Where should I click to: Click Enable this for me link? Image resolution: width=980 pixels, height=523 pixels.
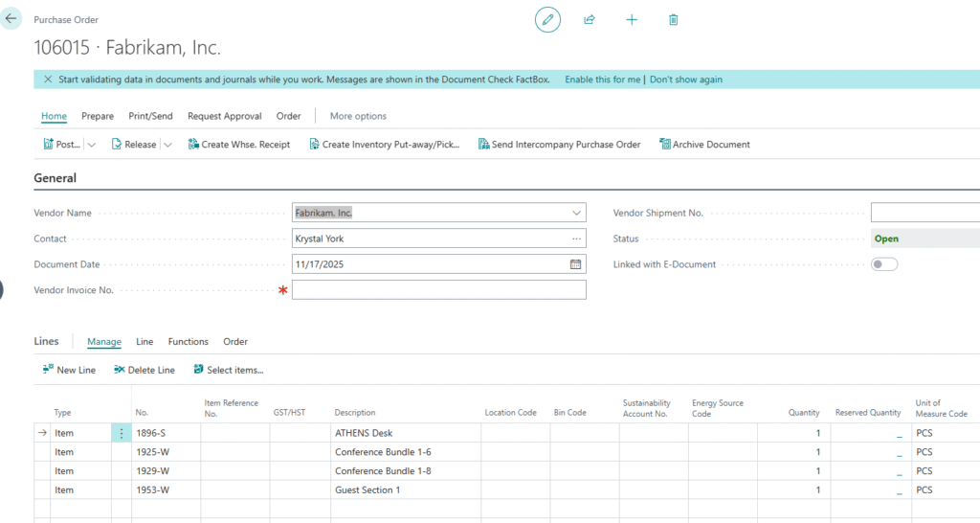(x=602, y=80)
